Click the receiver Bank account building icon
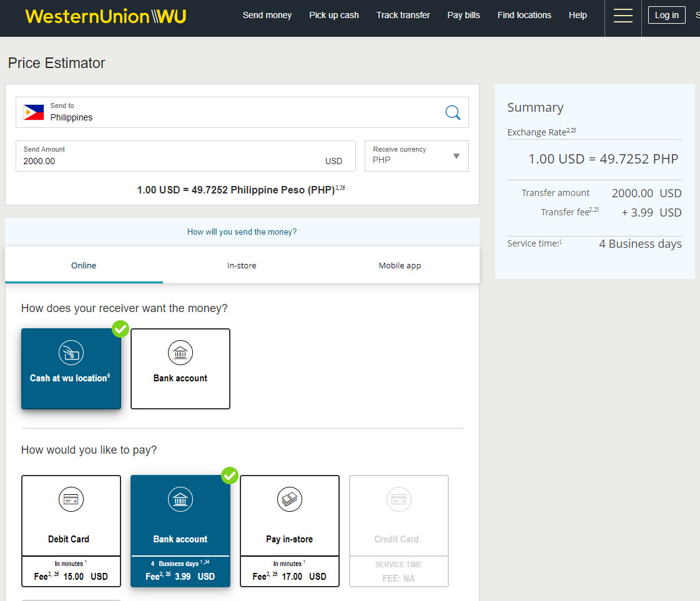Viewport: 700px width, 601px height. [180, 353]
